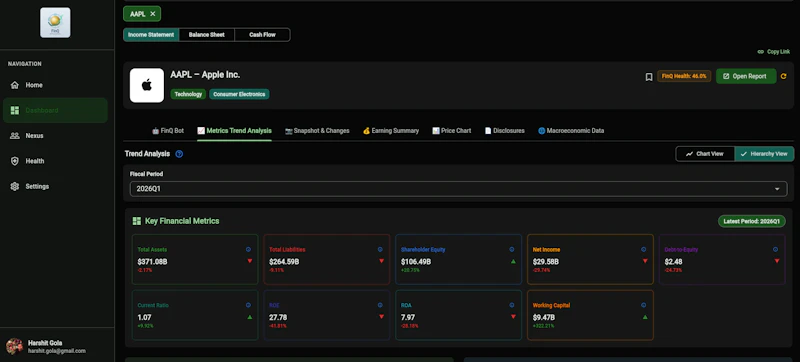Click the Key Financial Metrics grid icon
Screen dimensions: 800x362
click(137, 221)
